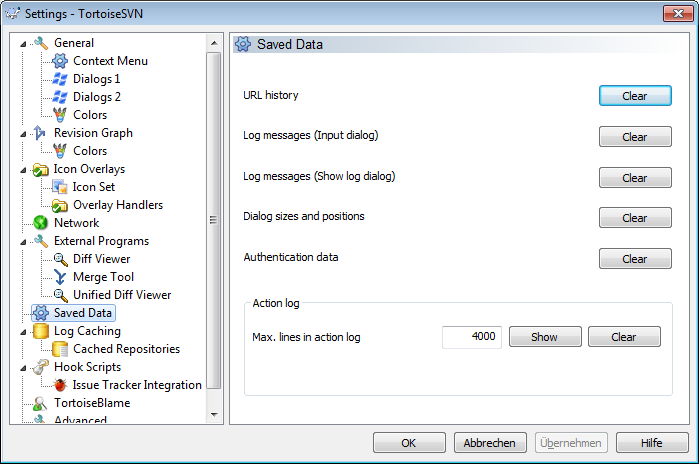Click the Overlay Handlers folder icon
Image resolution: width=699 pixels, height=464 pixels.
click(60, 205)
